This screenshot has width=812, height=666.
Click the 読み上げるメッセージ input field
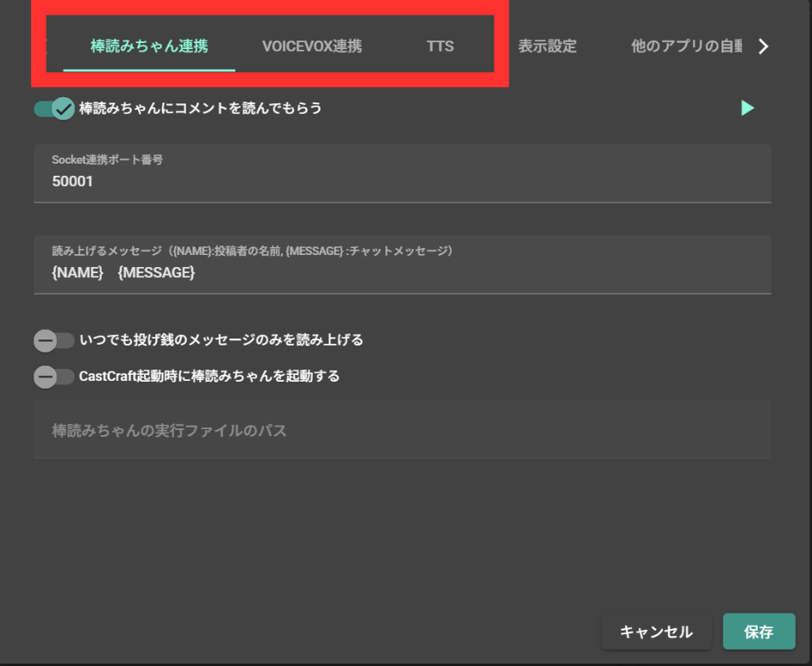pyautogui.click(x=403, y=265)
